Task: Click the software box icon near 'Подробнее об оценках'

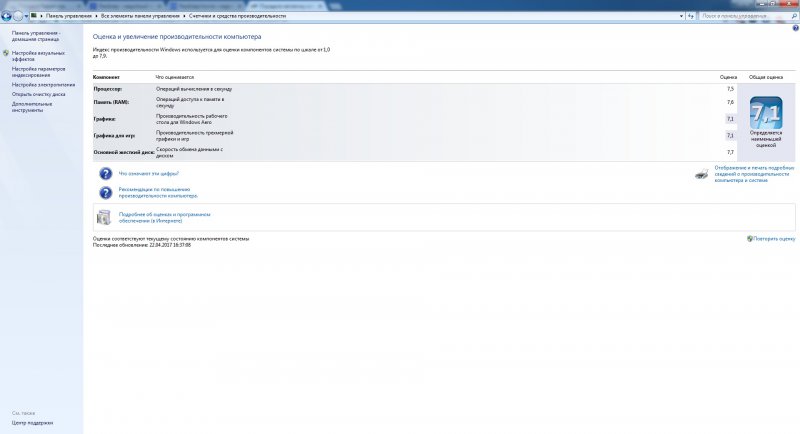Action: (x=105, y=217)
